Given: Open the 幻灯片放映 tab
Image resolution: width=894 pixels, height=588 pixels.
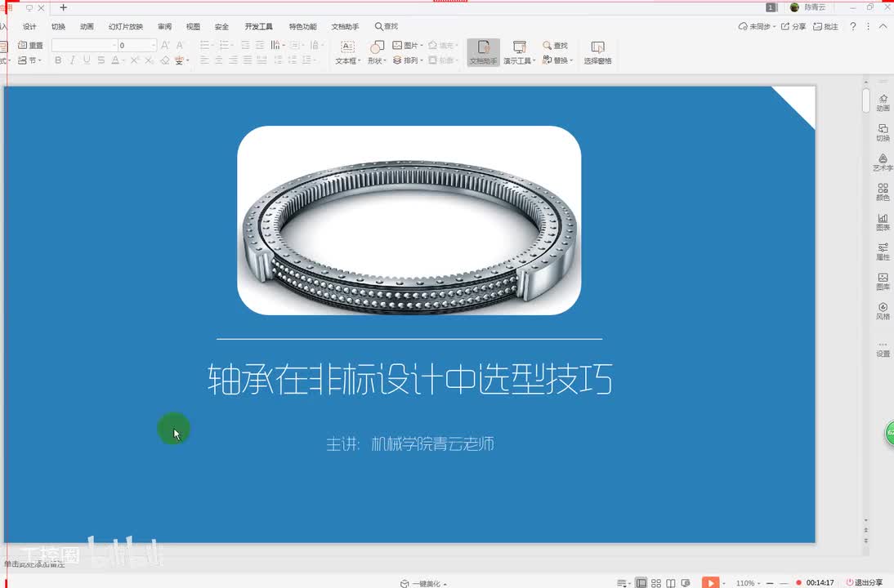Looking at the screenshot, I should [125, 27].
